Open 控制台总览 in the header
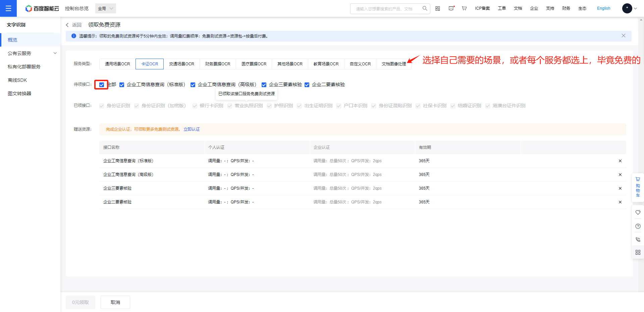 point(77,8)
